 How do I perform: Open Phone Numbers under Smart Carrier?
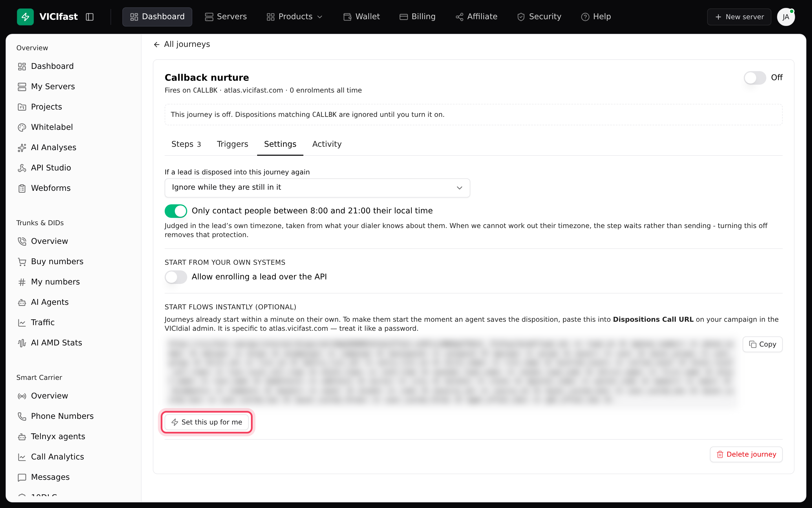point(55,416)
